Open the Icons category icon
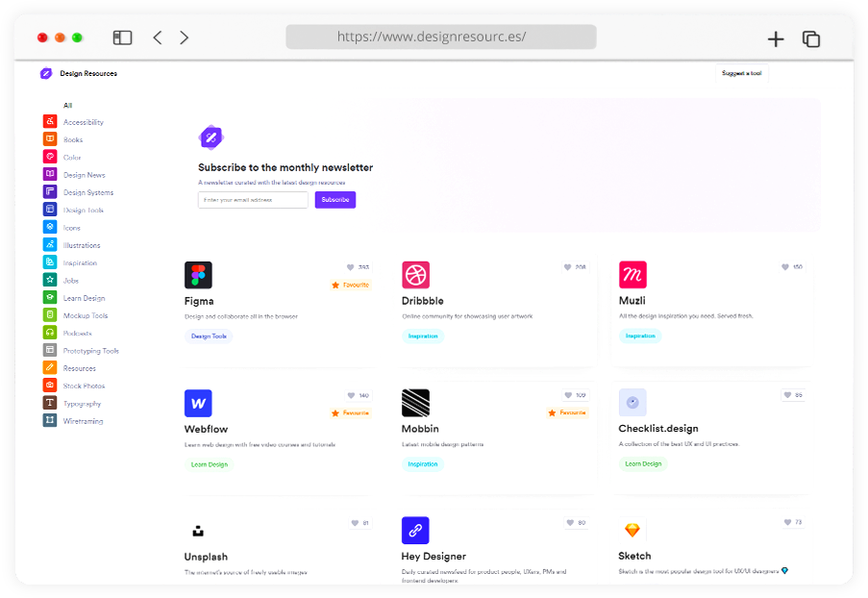This screenshot has height=598, width=868. (50, 227)
